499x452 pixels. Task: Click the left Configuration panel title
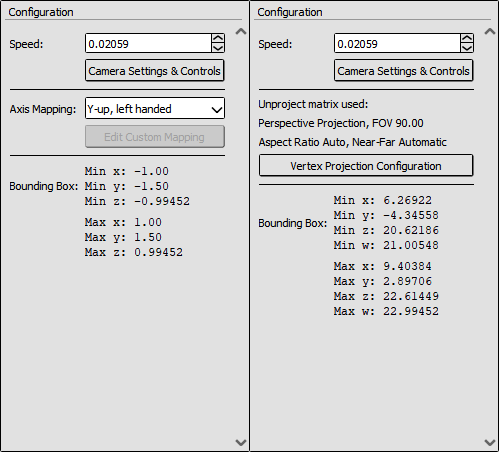(x=41, y=12)
